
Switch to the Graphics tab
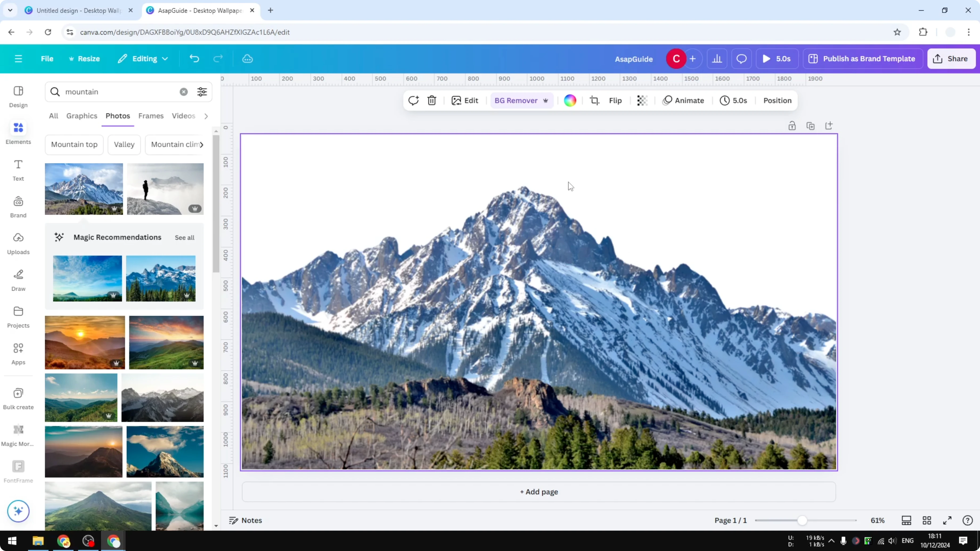tap(81, 116)
